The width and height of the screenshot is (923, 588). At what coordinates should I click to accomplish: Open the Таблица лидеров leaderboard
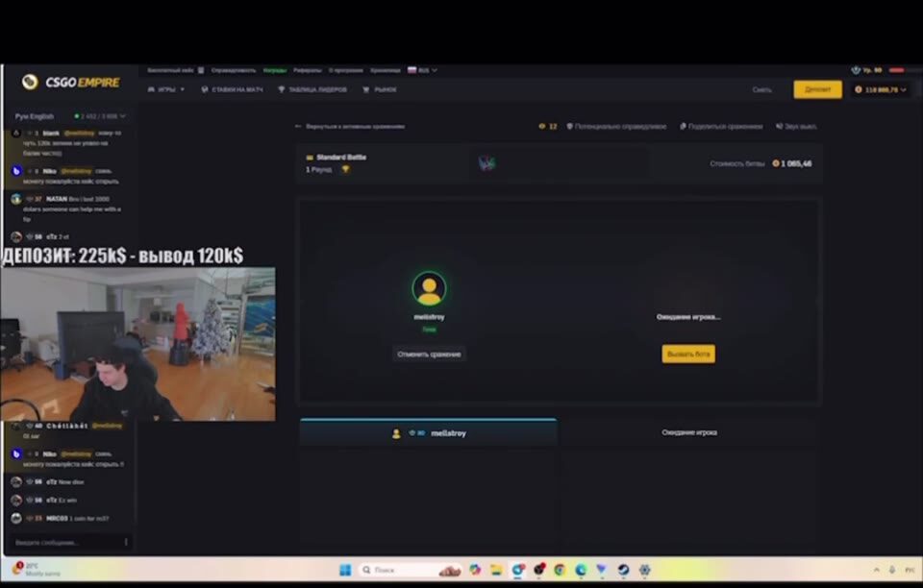(x=312, y=89)
